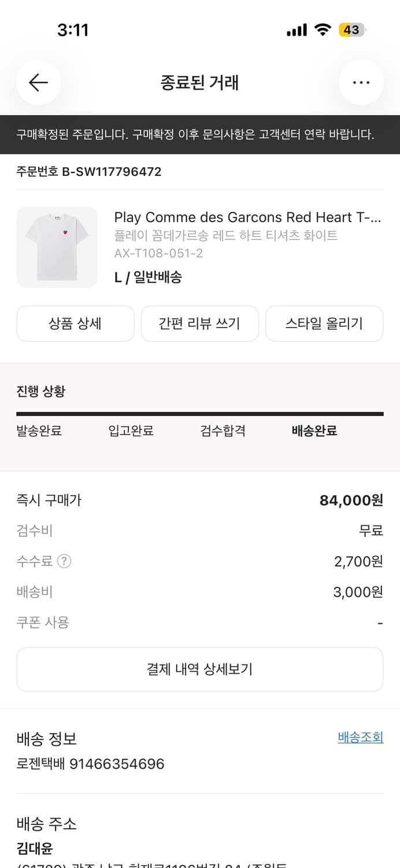Screen dimensions: 400x868
Task: Tap the back arrow to leave this order
Action: tap(38, 82)
